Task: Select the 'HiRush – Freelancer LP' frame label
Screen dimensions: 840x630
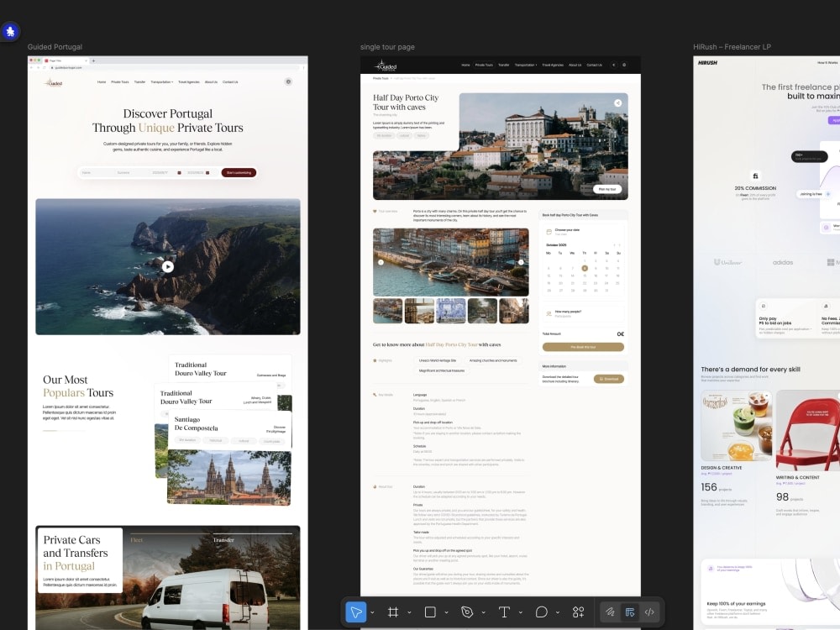Action: pyautogui.click(x=732, y=47)
